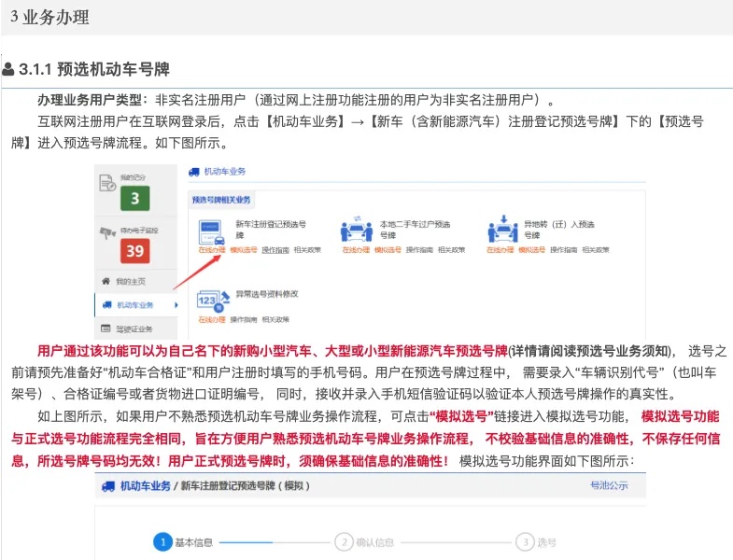The width and height of the screenshot is (733, 560).
Task: Click the local used-car transfer icon
Action: 356,230
